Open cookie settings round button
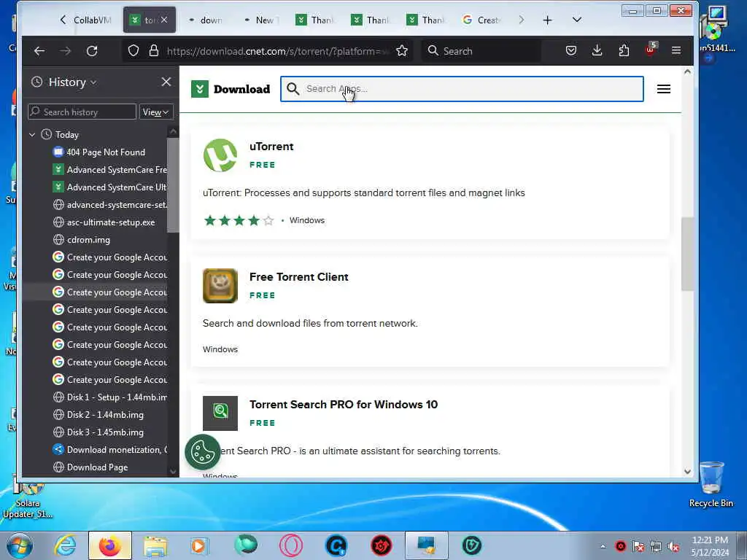This screenshot has height=560, width=747. tap(203, 452)
